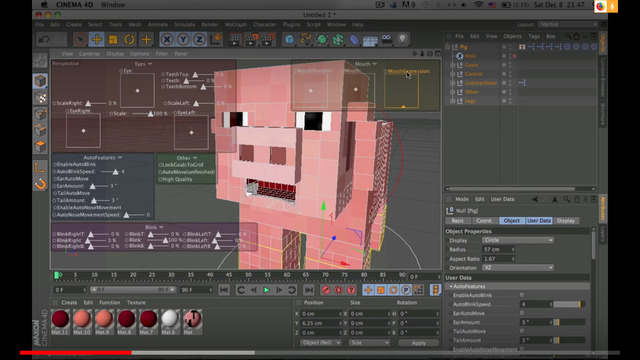This screenshot has height=360, width=640.
Task: Go to end of animation
Action: [x=309, y=290]
